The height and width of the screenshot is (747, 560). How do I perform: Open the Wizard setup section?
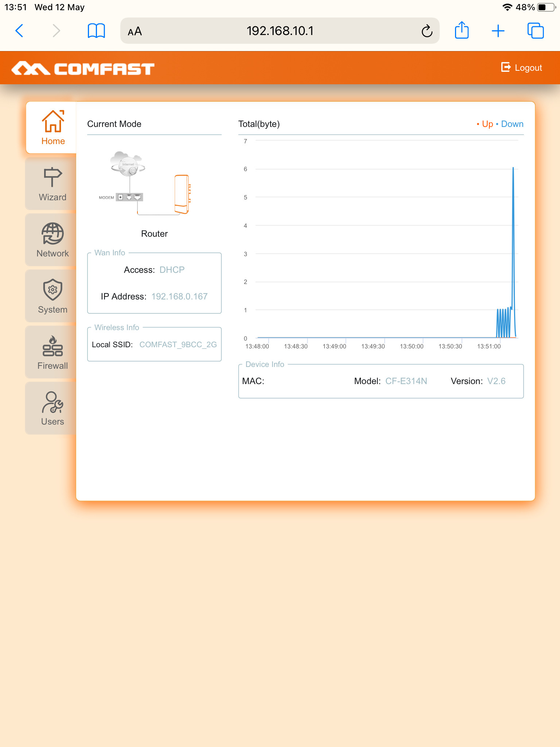pyautogui.click(x=52, y=184)
